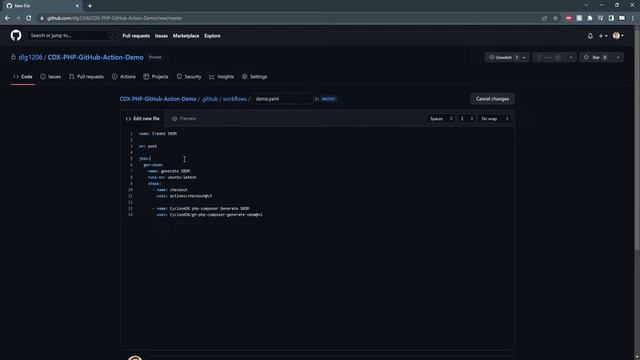Click the 'name: generate SBOM' code line
The height and width of the screenshot is (360, 640).
[169, 171]
